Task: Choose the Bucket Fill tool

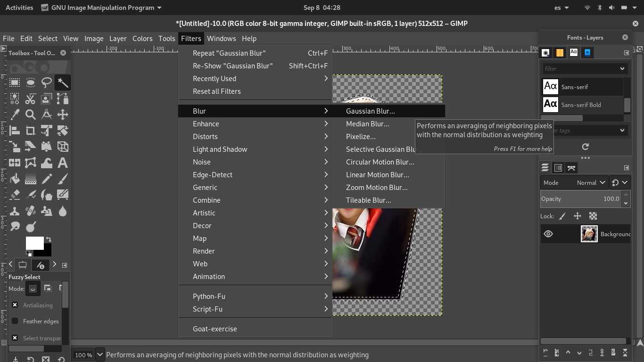Action: 15,179
